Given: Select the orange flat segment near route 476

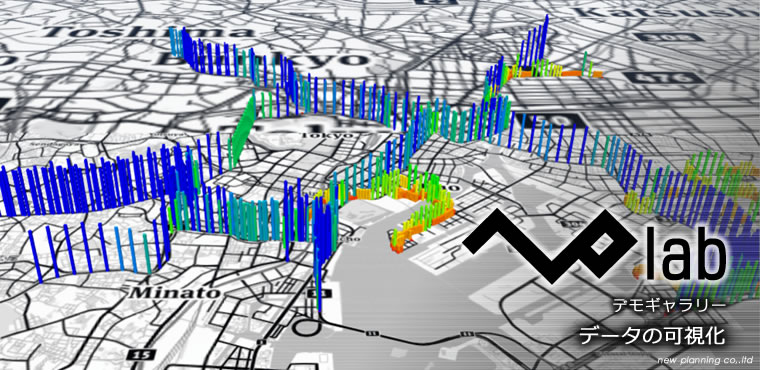Looking at the screenshot, I should coord(582,73).
